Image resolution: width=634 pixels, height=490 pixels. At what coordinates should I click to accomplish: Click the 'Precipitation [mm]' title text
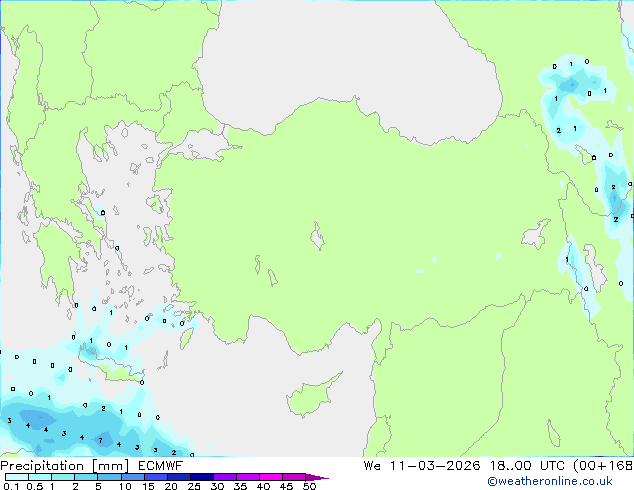click(x=65, y=466)
